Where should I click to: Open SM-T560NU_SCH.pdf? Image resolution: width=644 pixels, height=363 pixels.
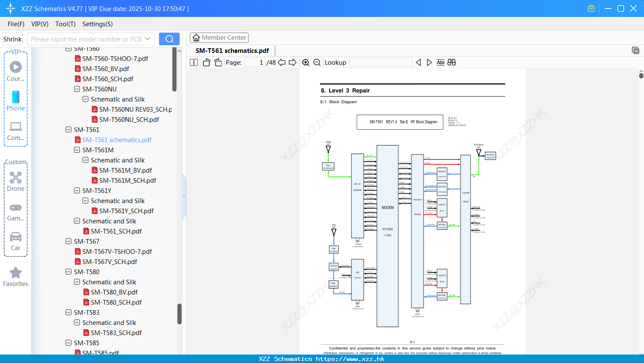[x=129, y=119]
